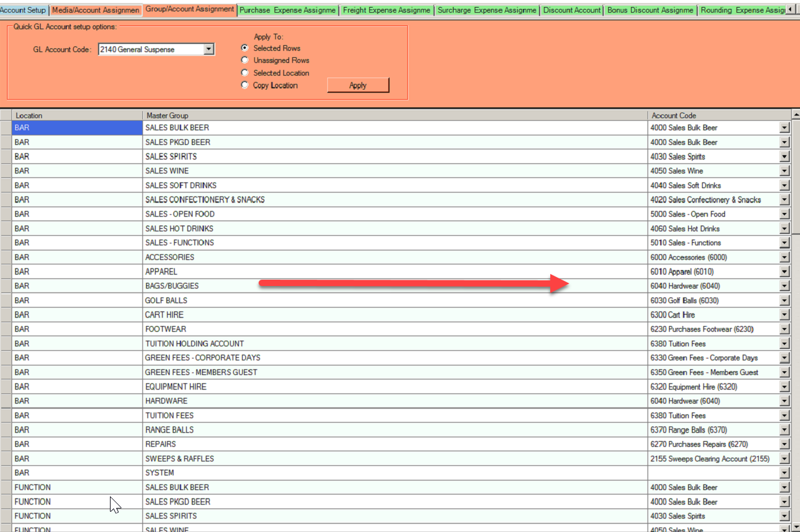Switch to the Account Setup tab
The image size is (800, 532).
(x=22, y=10)
